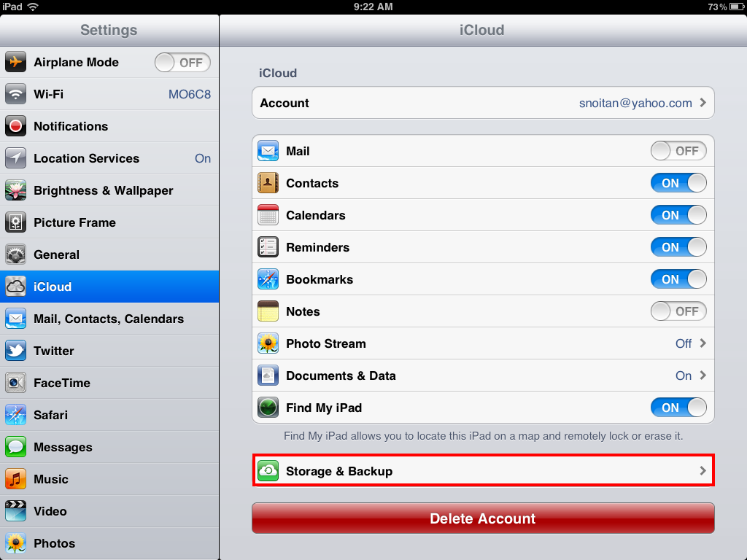Open Brightness & Wallpaper settings
This screenshot has height=560, width=747.
tap(103, 190)
